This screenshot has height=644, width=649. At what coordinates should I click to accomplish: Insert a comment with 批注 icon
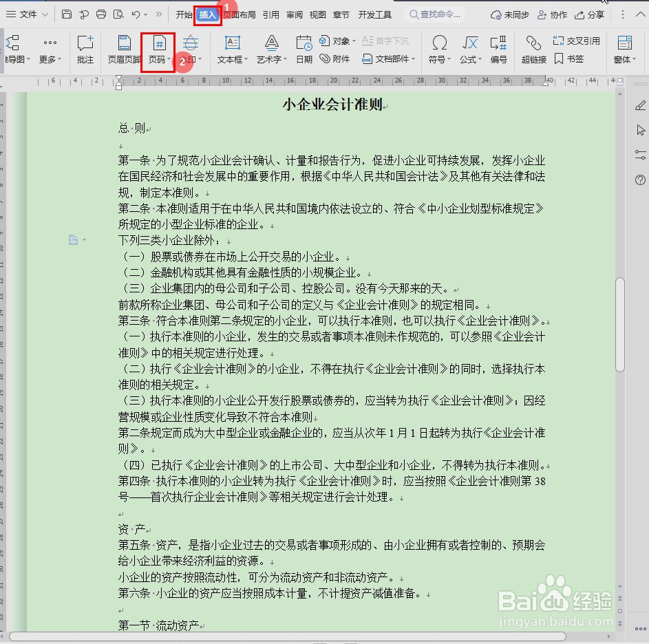(85, 50)
